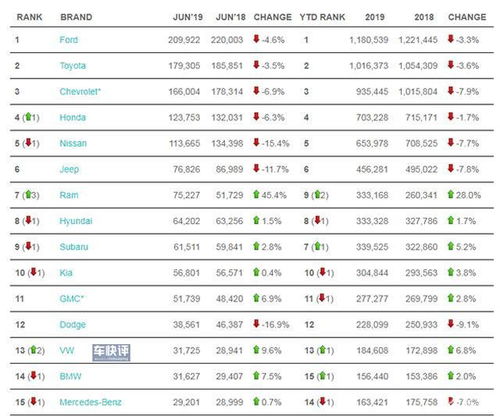500x416 pixels.
Task: Open the Ford brand link
Action: [x=69, y=40]
